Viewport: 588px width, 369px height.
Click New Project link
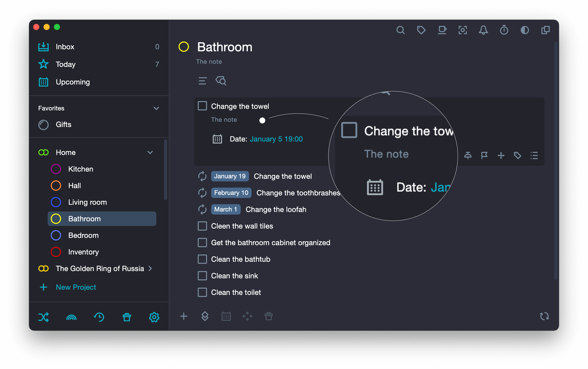[x=76, y=287]
